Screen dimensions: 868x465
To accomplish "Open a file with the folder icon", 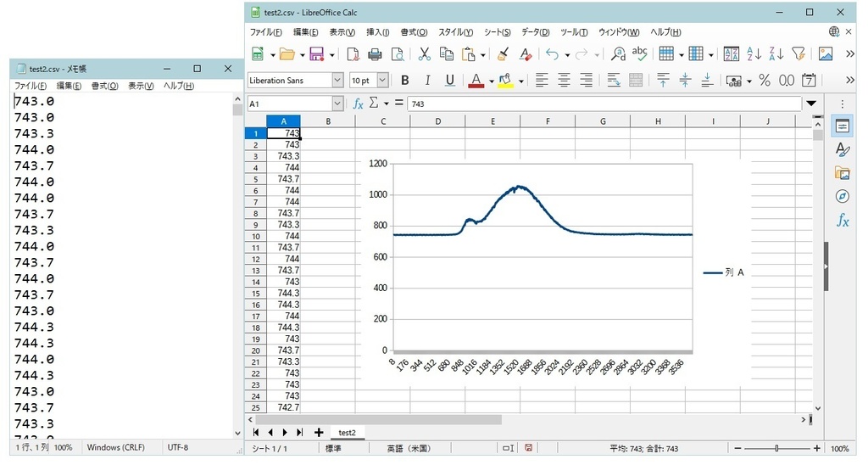I will click(287, 53).
